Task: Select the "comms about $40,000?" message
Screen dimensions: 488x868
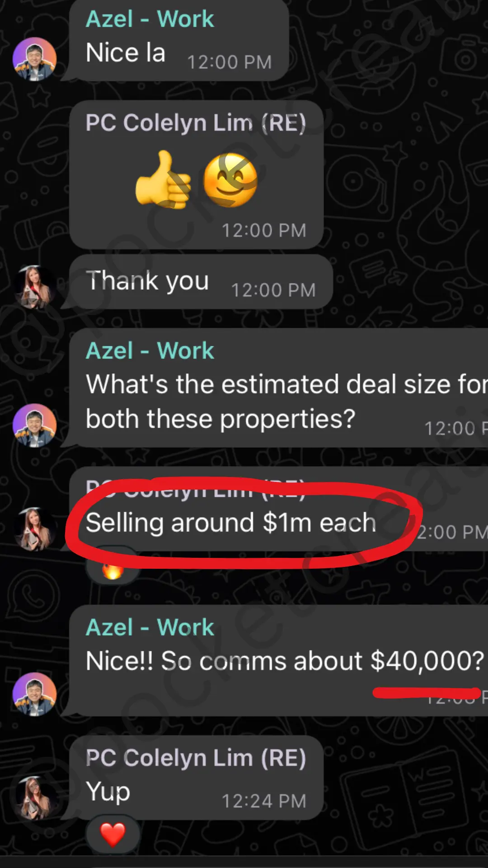Action: [279, 660]
